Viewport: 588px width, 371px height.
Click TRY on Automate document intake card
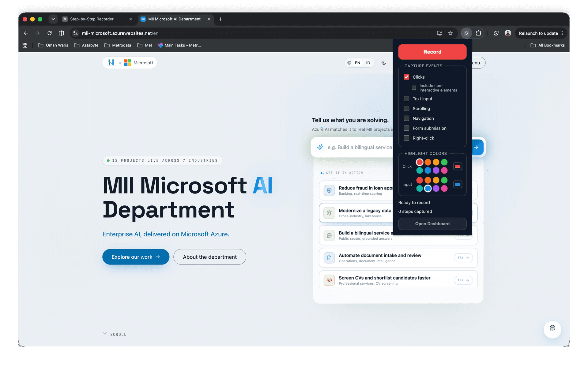tap(463, 258)
